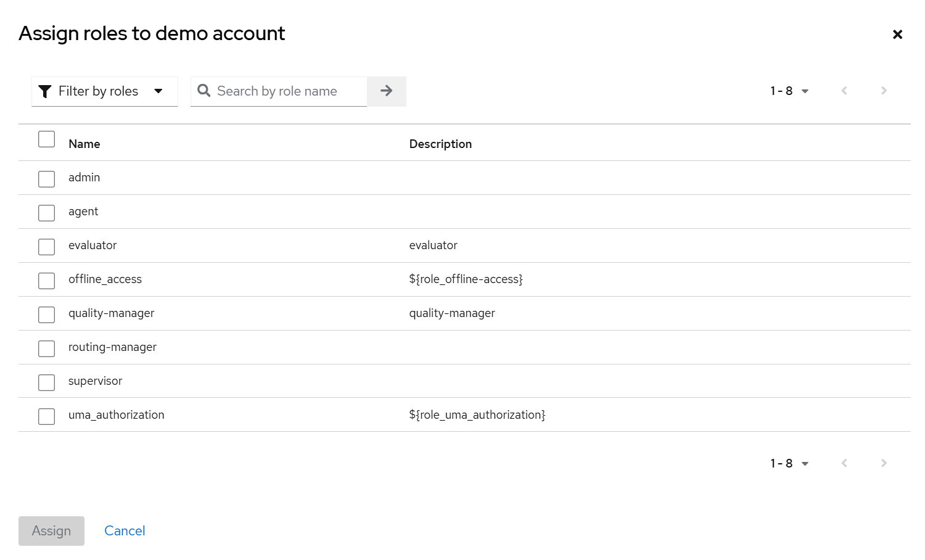Viewport: 925px width, 560px height.
Task: Click the funnel filter icon
Action: 45,91
